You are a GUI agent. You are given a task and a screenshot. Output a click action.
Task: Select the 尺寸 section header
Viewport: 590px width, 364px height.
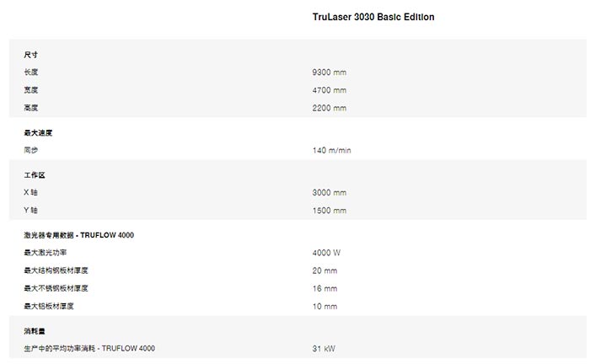pos(31,55)
